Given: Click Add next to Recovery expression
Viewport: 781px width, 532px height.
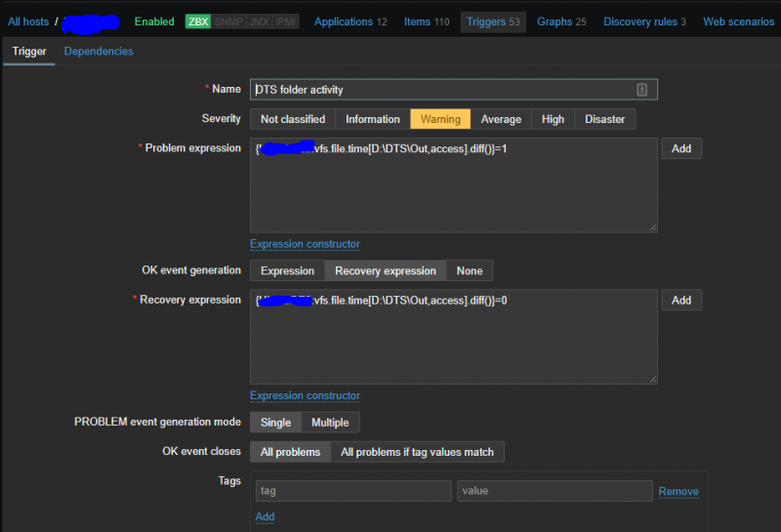Looking at the screenshot, I should tap(681, 300).
